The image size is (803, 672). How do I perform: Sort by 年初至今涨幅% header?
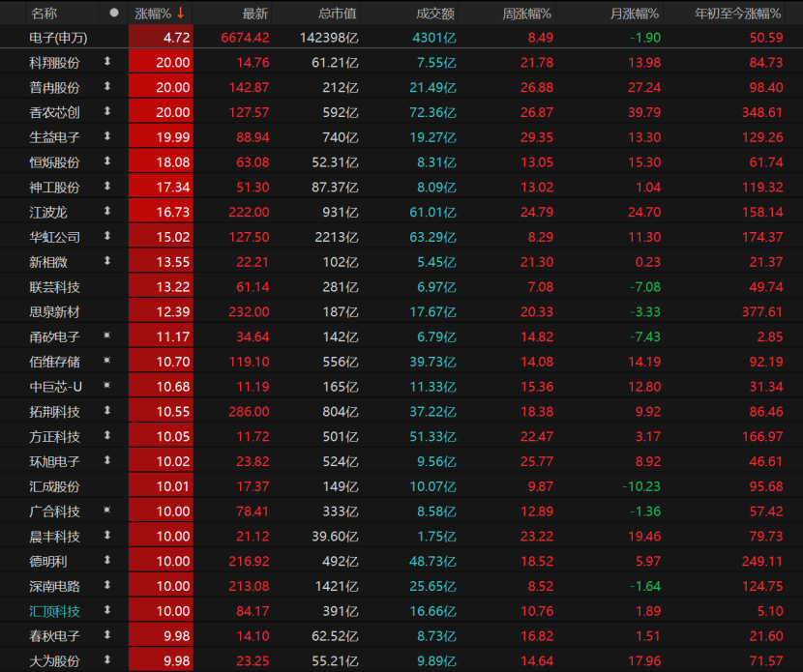(739, 14)
